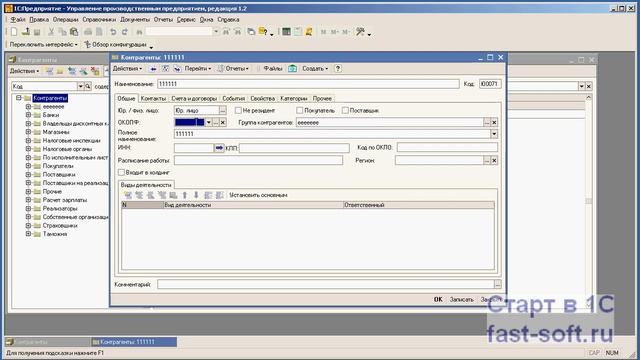
Task: Click the teal icon beside Файлы
Action: [293, 69]
